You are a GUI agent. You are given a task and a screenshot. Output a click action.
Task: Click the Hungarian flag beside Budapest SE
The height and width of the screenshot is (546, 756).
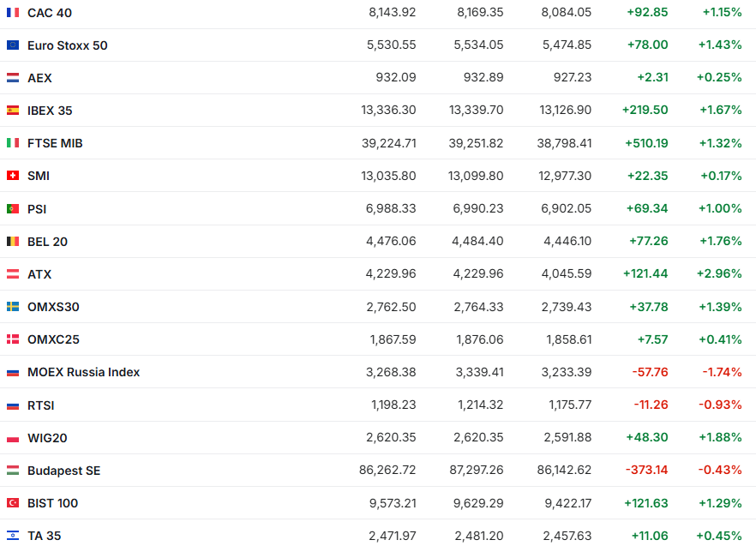[x=13, y=471]
